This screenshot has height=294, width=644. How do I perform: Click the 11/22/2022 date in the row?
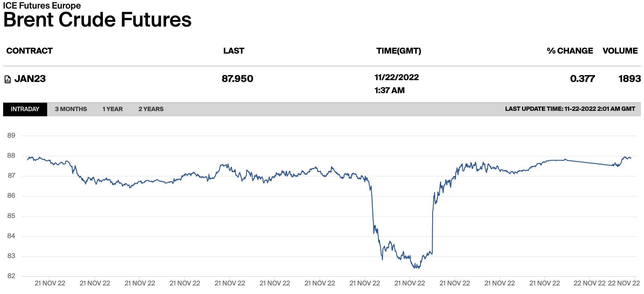pyautogui.click(x=397, y=78)
